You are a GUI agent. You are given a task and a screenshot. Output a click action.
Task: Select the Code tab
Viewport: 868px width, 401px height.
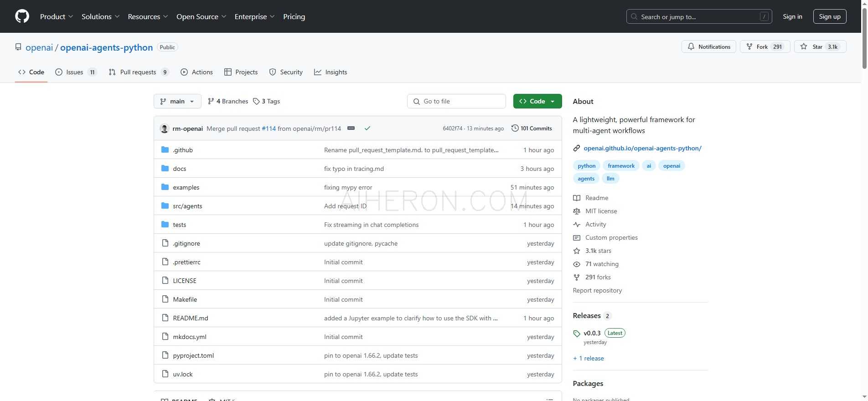(x=31, y=72)
